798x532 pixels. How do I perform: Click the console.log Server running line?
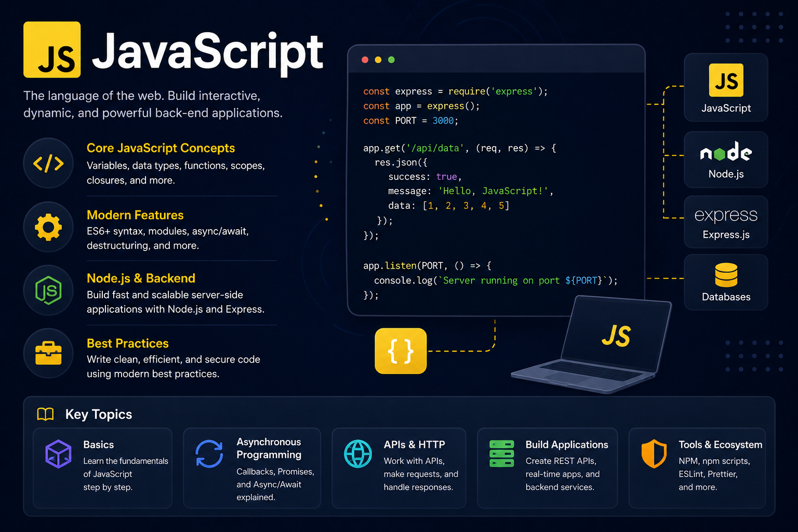pyautogui.click(x=496, y=281)
